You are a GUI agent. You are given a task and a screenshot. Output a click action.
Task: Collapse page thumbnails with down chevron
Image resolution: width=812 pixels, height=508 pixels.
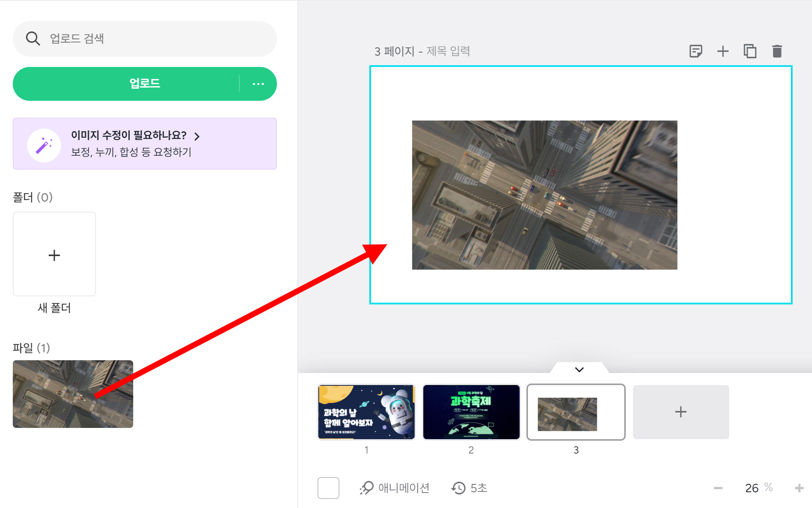[579, 369]
